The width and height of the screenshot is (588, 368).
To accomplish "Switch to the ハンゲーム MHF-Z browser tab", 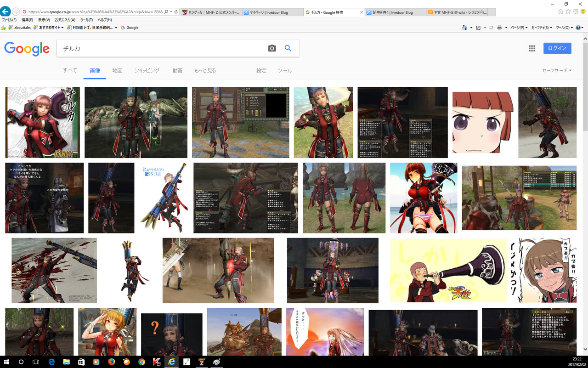I will (211, 12).
